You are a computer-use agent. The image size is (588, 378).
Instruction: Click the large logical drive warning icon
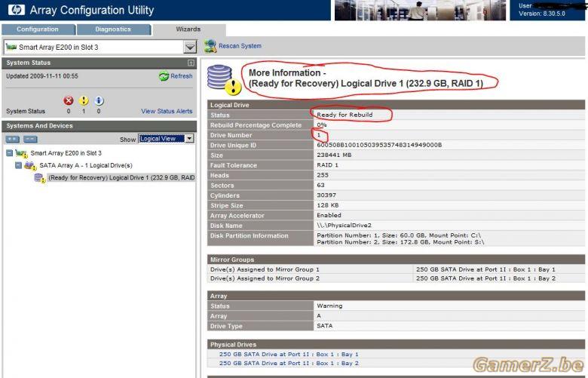[224, 79]
